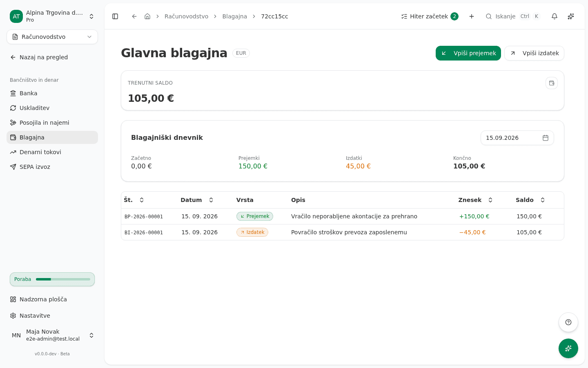
Task: Click the 15.09.2026 date input
Action: click(x=517, y=138)
